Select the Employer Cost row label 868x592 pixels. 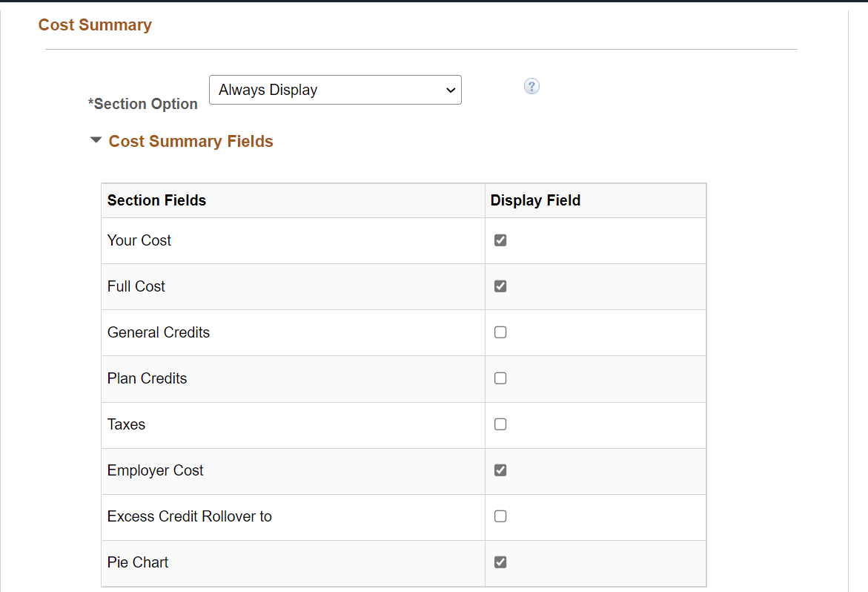[x=155, y=470]
